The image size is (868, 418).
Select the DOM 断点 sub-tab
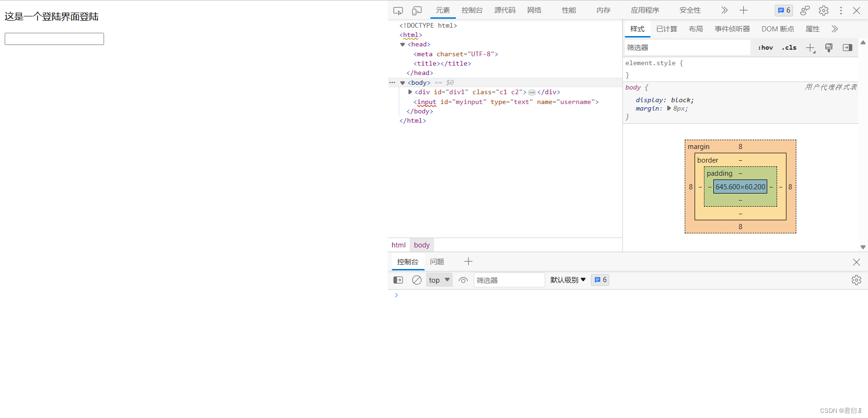coord(778,29)
